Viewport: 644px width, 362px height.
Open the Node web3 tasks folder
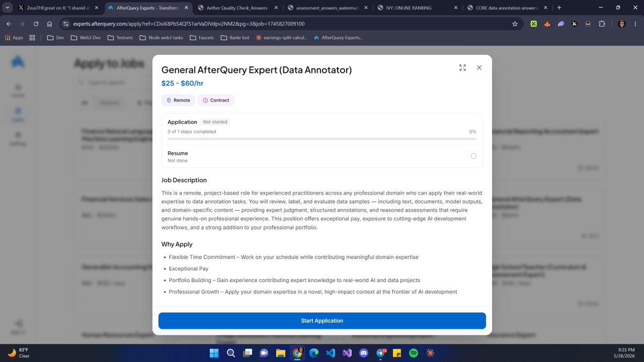point(162,38)
